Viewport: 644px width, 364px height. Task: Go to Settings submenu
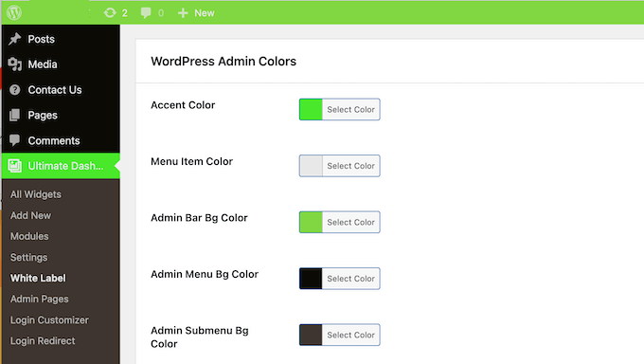point(28,258)
